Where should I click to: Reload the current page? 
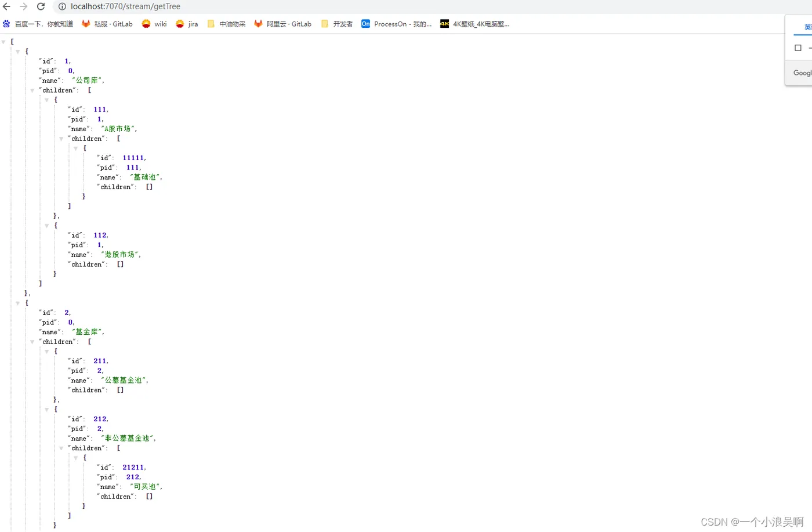click(x=41, y=6)
